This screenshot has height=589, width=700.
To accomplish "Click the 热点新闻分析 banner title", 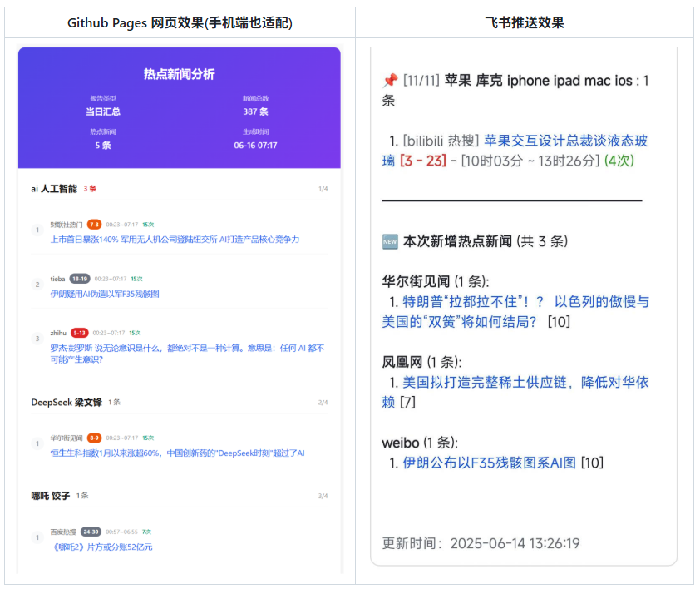I will [179, 74].
